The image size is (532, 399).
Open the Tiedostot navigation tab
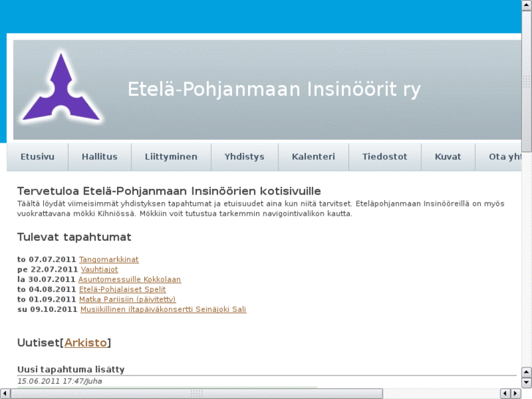[384, 157]
